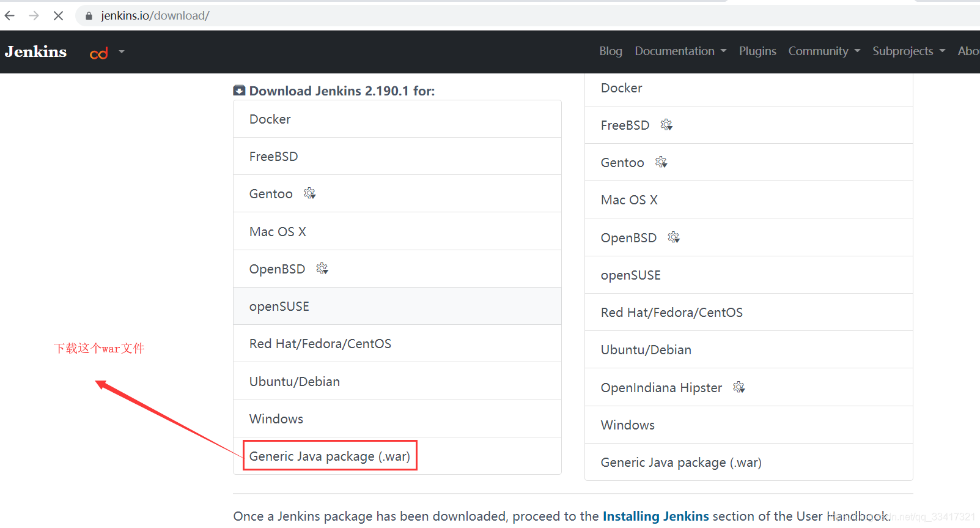
Task: Go back using the browser back arrow
Action: tap(10, 15)
